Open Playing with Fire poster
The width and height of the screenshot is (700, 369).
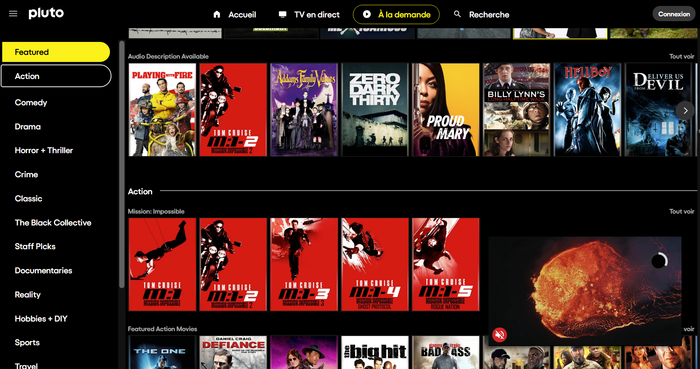(162, 109)
